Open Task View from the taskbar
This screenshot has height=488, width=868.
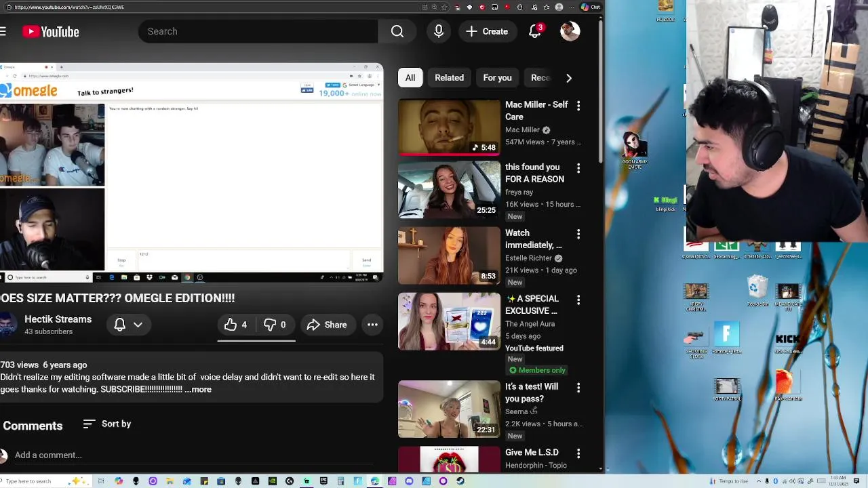point(101,481)
